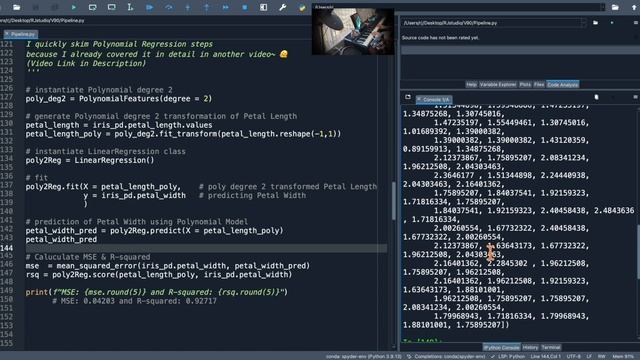Click conda spyder-env interpreter status
640x360 pixels.
[364, 356]
